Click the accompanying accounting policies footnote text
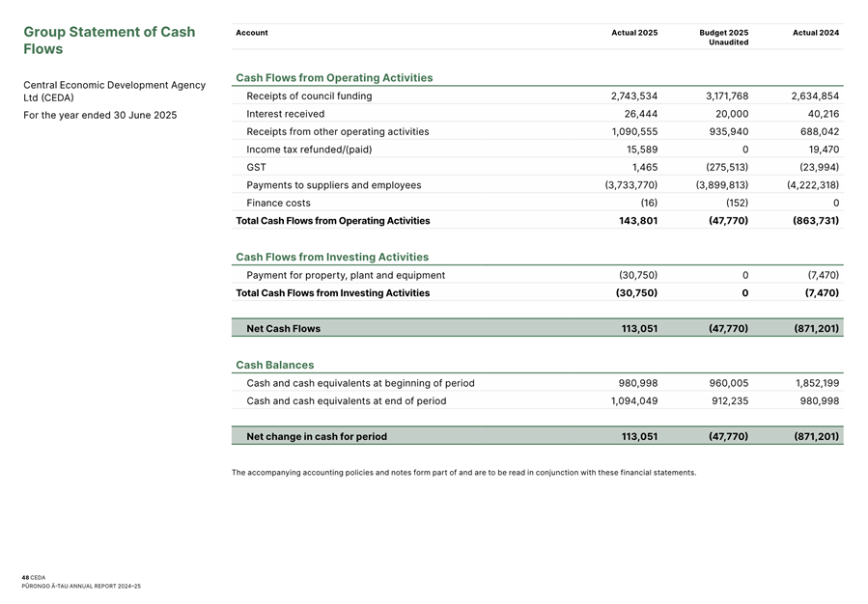 463,473
